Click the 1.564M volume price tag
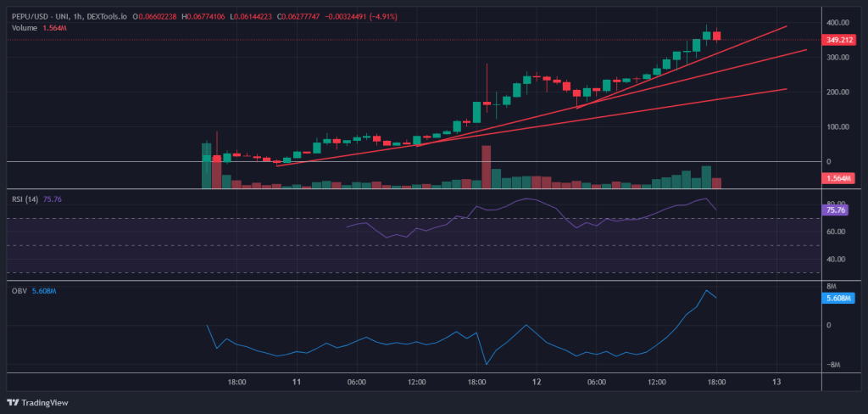The width and height of the screenshot is (868, 414). coord(838,178)
